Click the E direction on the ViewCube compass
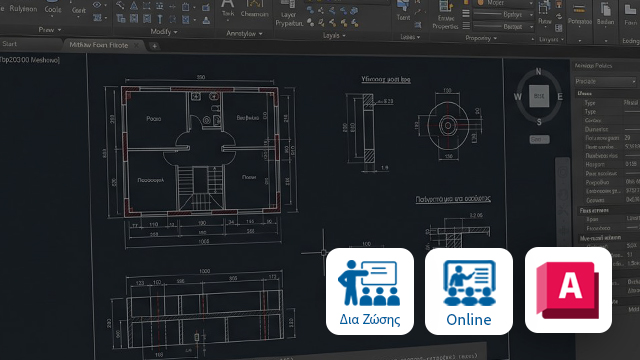 [560, 97]
